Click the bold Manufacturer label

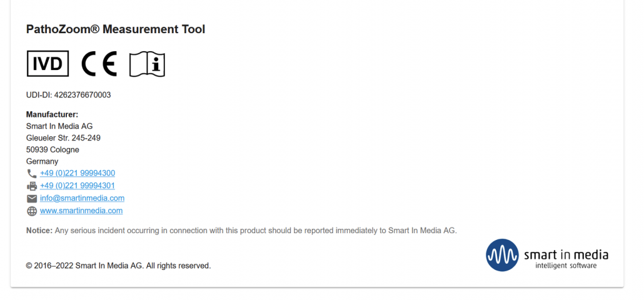coord(52,114)
